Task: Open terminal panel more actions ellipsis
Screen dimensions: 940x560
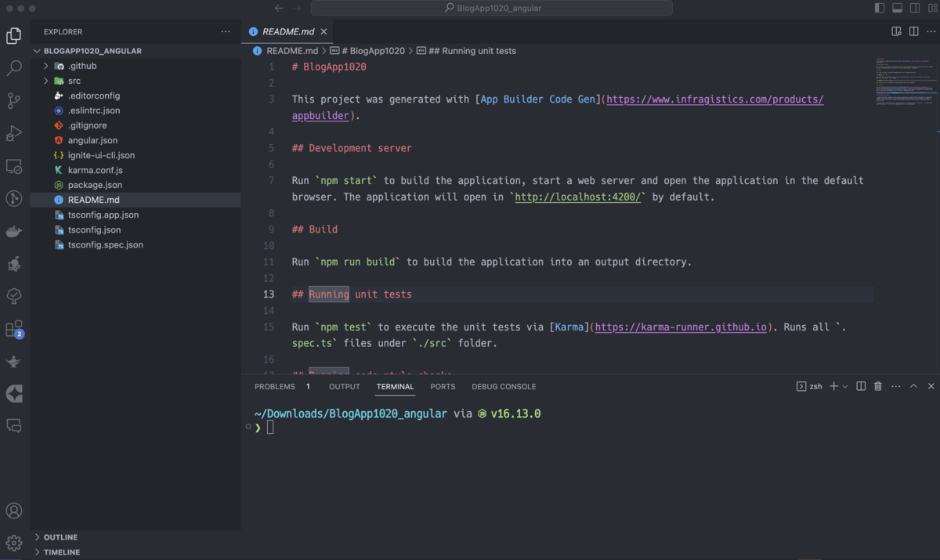Action: point(896,386)
